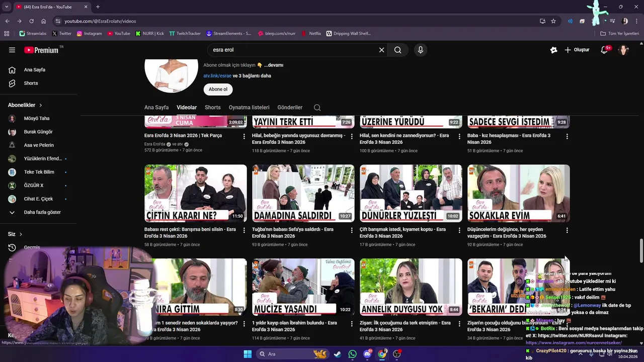Viewport: 644px width, 362px height.
Task: Open three-dot menu for 'Babası rest çekti' video
Action: coord(244,230)
